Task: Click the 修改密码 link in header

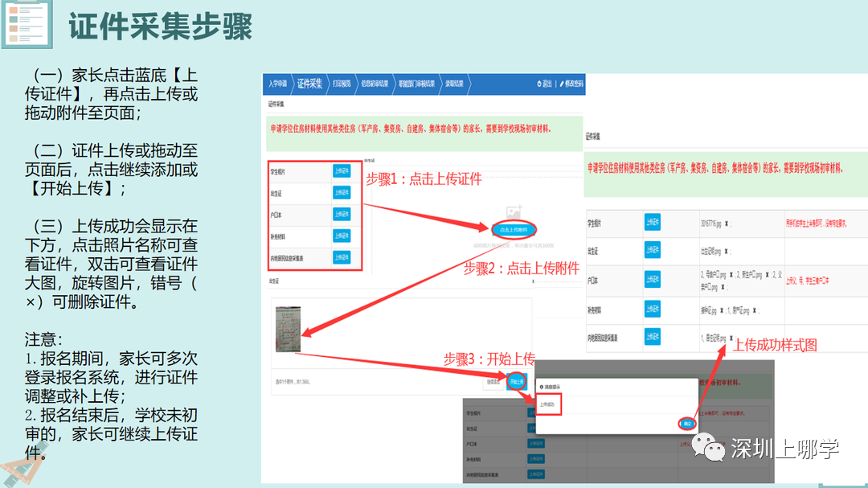Action: [571, 84]
